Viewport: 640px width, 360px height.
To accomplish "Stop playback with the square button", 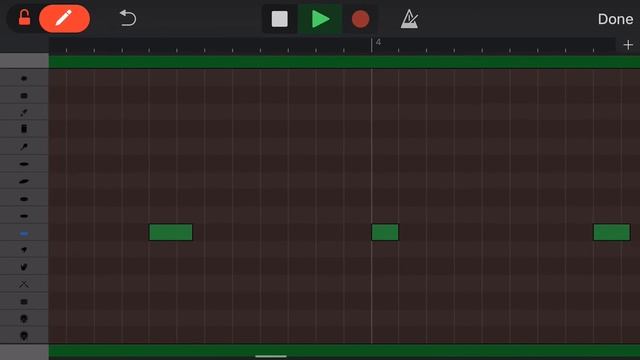I will (280, 19).
